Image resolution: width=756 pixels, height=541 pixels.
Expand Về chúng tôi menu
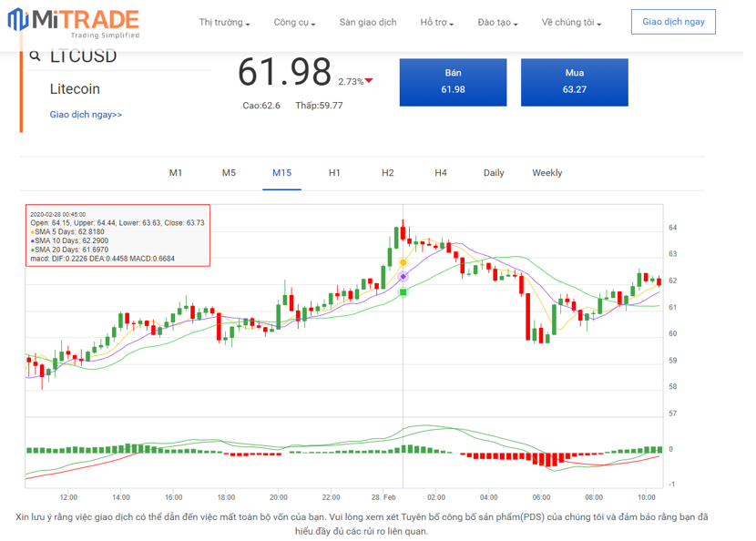pos(571,23)
